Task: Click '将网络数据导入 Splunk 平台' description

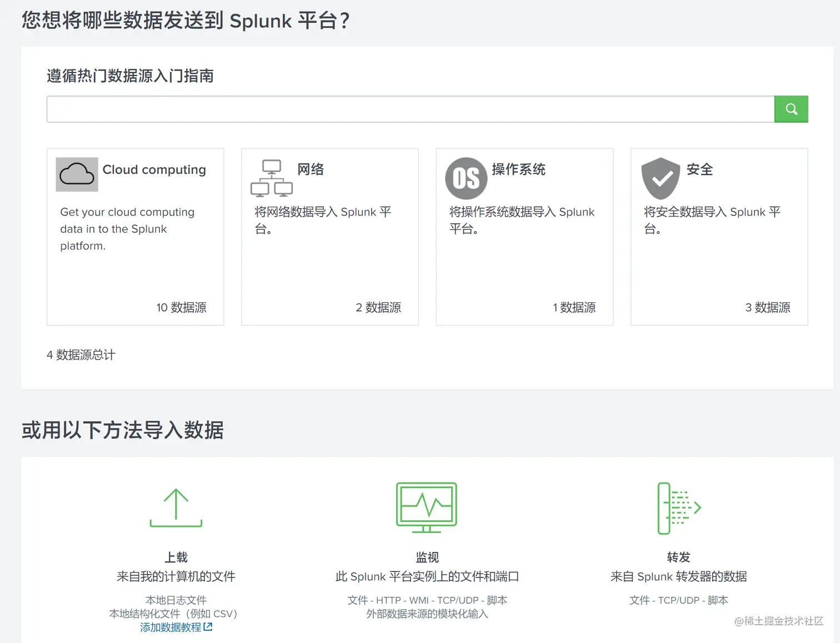Action: pos(323,220)
